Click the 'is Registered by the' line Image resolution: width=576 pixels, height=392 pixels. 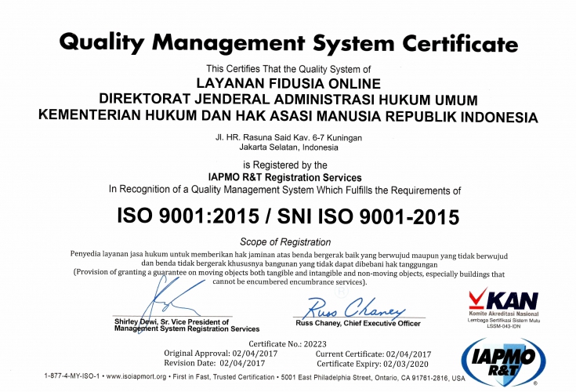[285, 165]
